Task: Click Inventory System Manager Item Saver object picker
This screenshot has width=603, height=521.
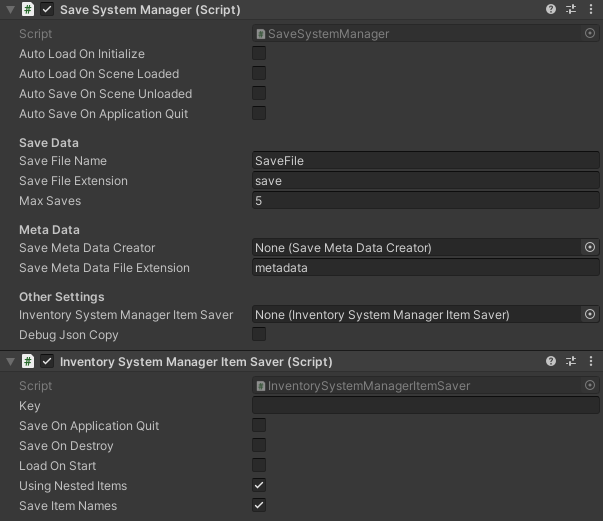Action: coord(590,314)
